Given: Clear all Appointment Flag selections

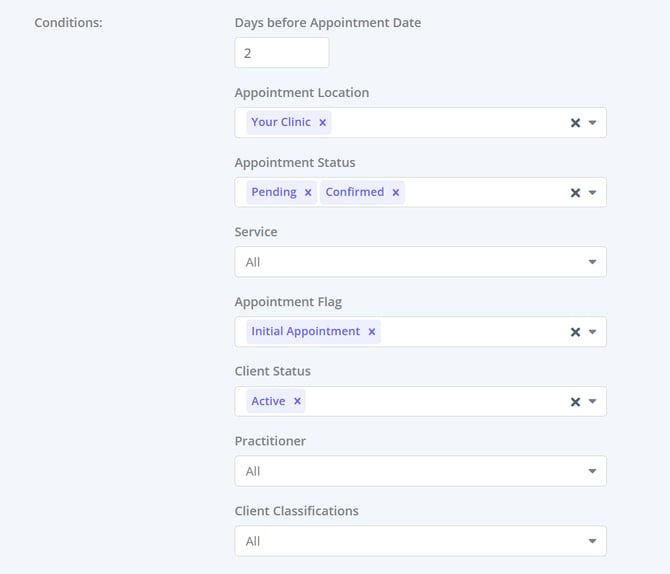Looking at the screenshot, I should (575, 332).
